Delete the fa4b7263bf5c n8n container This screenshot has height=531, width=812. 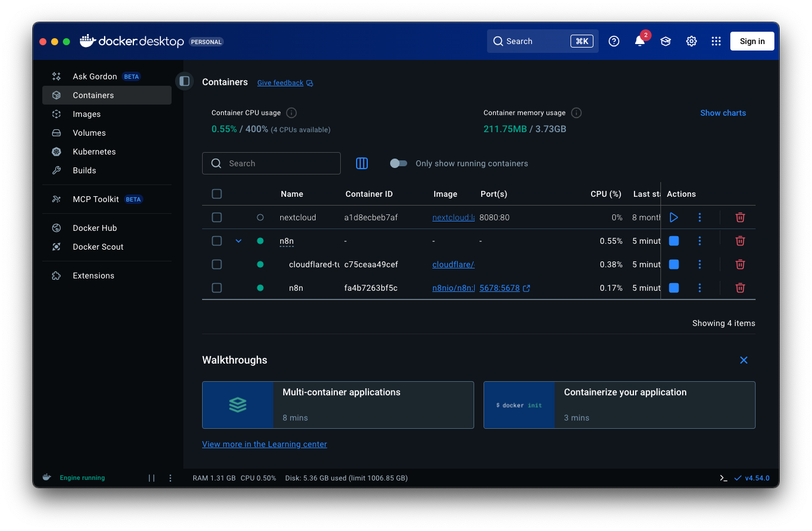point(740,288)
